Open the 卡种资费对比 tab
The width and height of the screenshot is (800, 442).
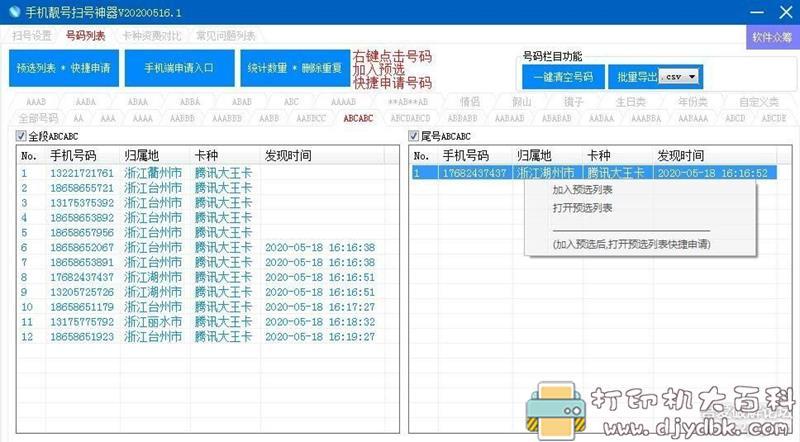[x=152, y=36]
